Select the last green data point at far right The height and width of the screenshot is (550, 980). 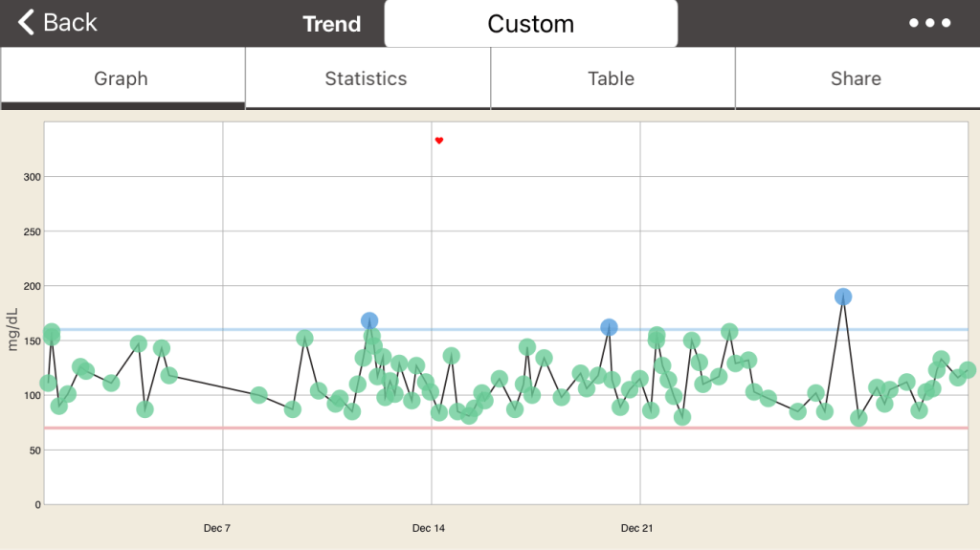[968, 370]
